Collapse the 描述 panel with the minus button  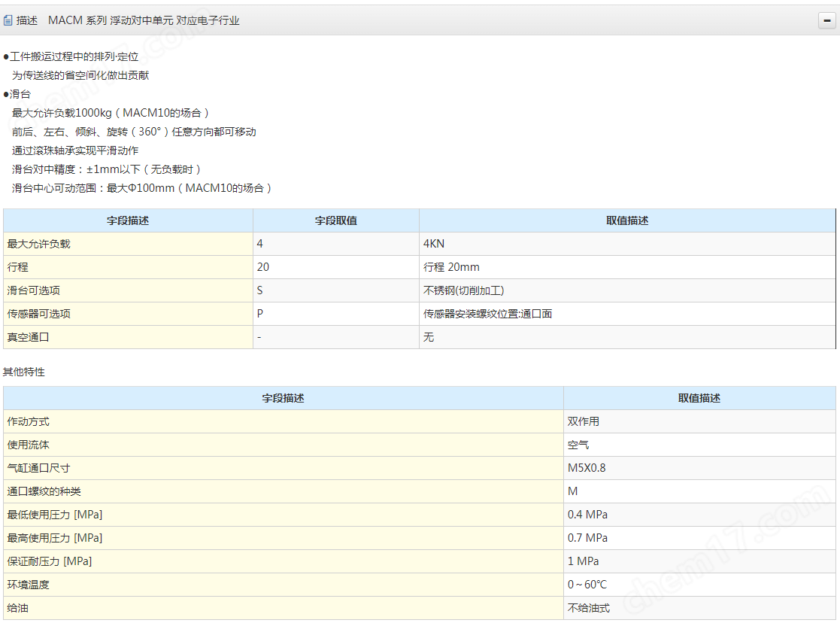pyautogui.click(x=826, y=21)
